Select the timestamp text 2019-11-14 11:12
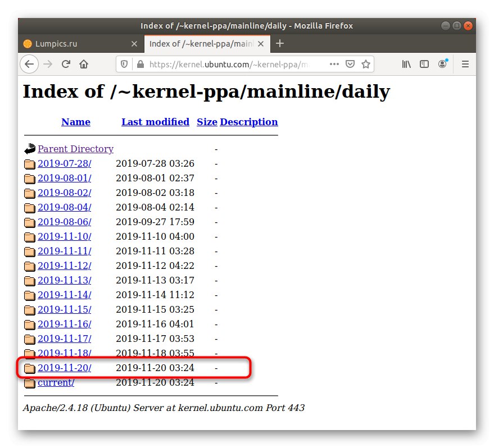 coord(155,295)
